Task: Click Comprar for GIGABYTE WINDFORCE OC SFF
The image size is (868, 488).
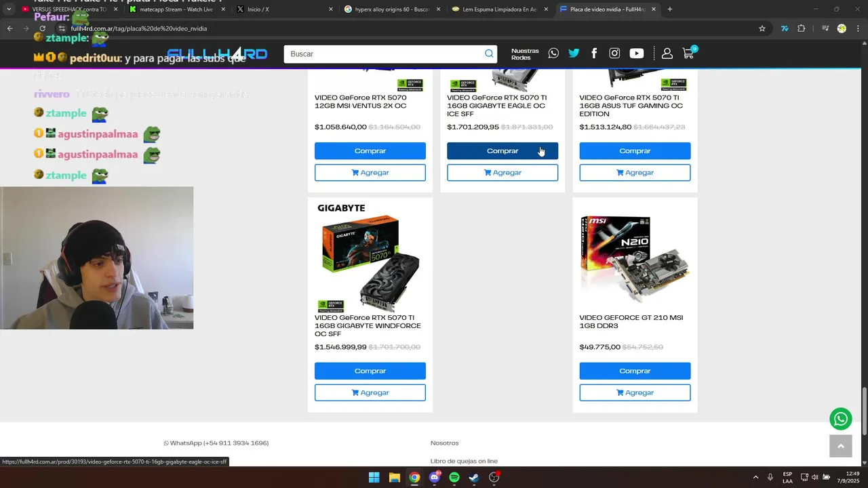Action: pos(370,371)
